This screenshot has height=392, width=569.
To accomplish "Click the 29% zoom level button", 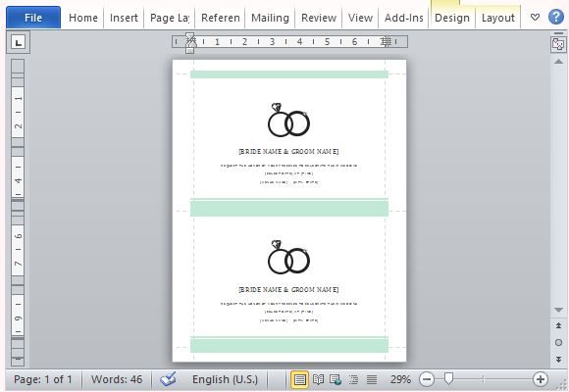I will (x=400, y=379).
